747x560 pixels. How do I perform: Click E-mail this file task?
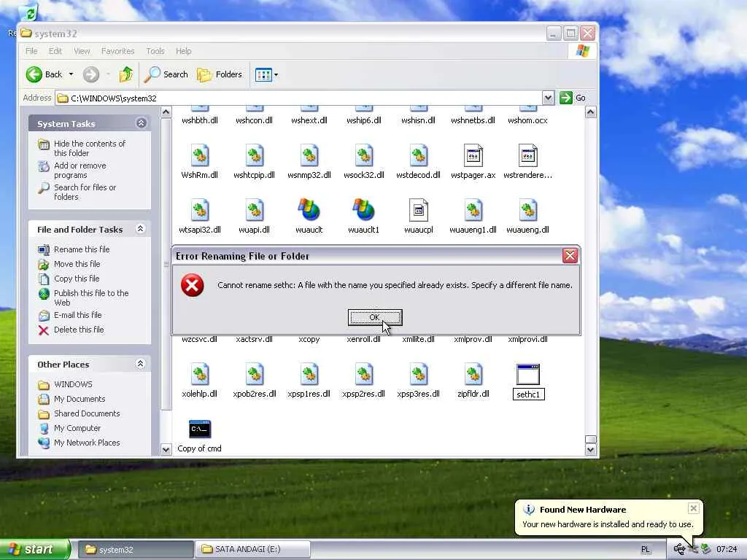(77, 315)
